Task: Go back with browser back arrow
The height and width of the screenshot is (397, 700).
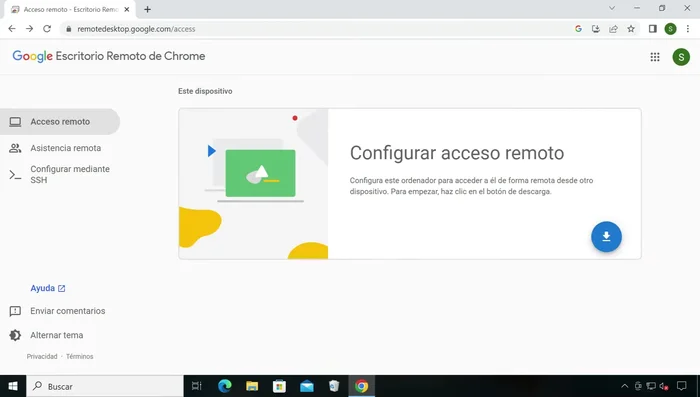Action: pos(12,29)
